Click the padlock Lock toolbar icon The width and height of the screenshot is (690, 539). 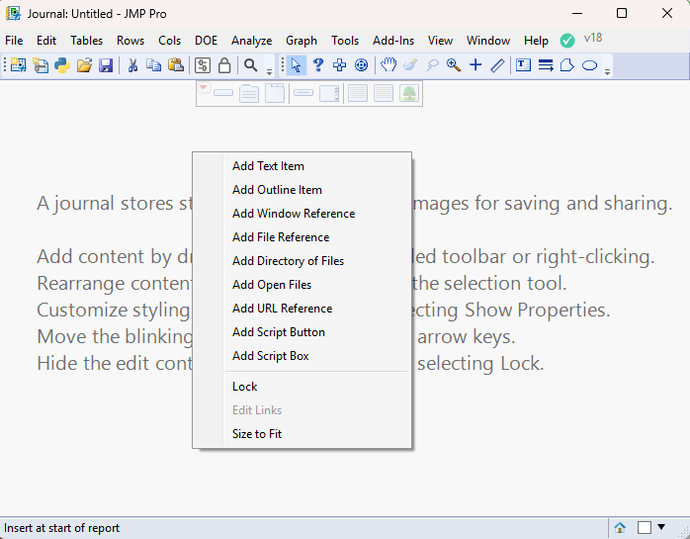click(x=224, y=65)
